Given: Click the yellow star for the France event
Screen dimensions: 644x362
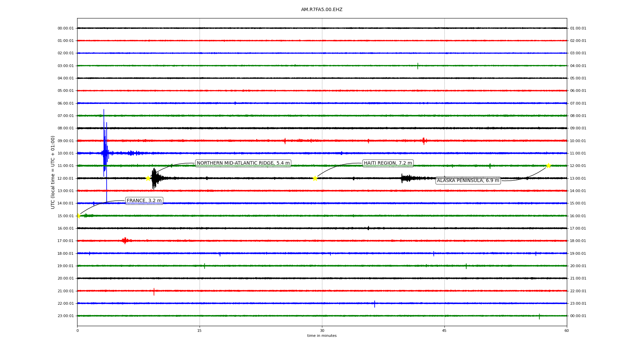Looking at the screenshot, I should click(78, 216).
